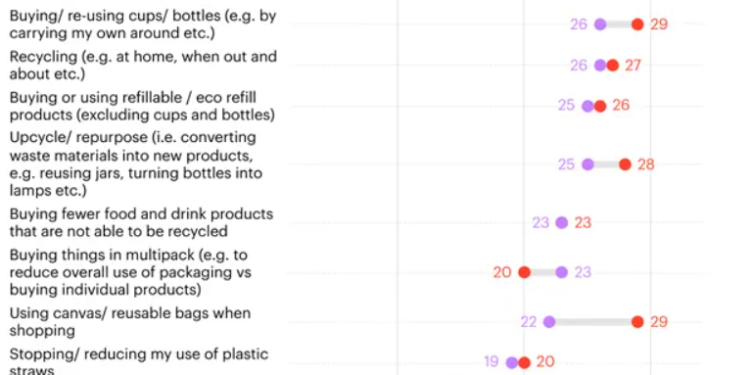Select the red 27 dot in Recycling row
750x375 pixels.
tap(612, 66)
